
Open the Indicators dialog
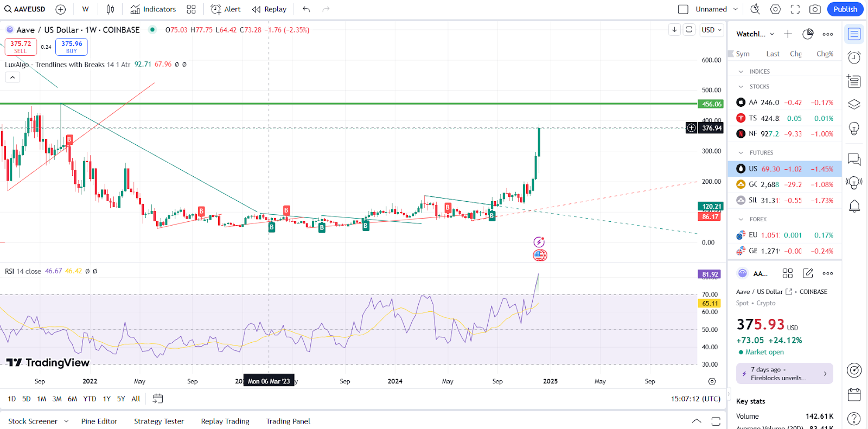click(153, 9)
